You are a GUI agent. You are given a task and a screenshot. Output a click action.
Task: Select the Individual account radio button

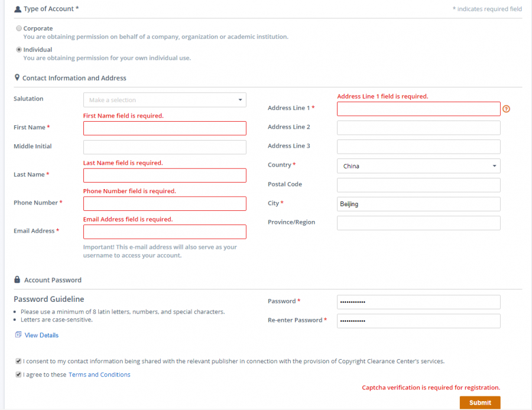tap(19, 50)
